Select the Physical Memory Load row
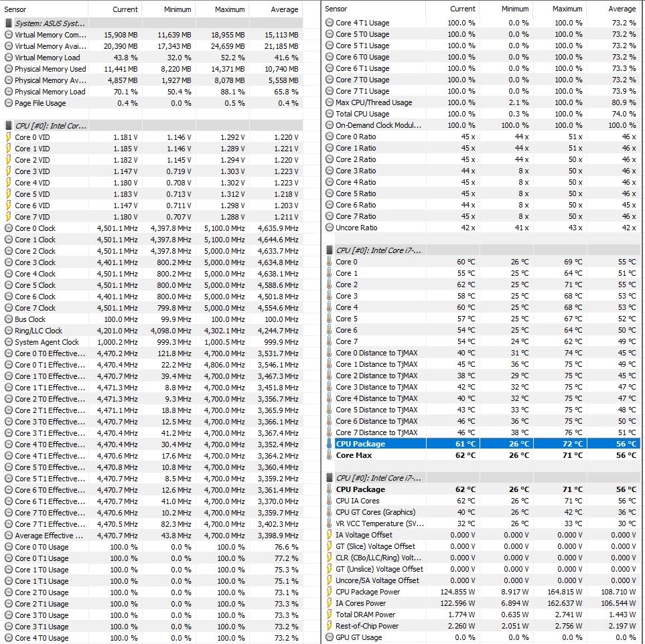Viewport: 645px width, 644px height. 152,92
